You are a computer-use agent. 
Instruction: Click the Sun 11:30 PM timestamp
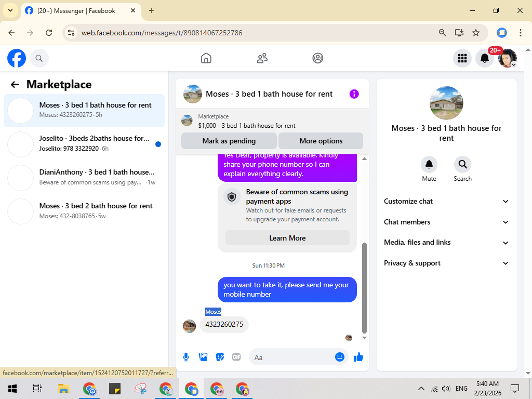[x=269, y=265]
